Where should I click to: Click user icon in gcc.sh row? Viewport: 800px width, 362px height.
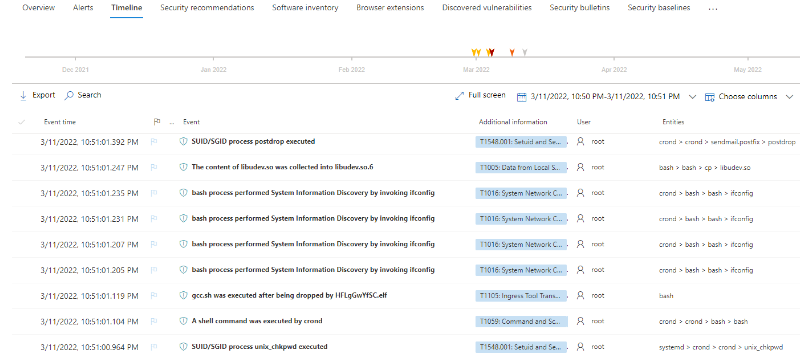tap(580, 295)
